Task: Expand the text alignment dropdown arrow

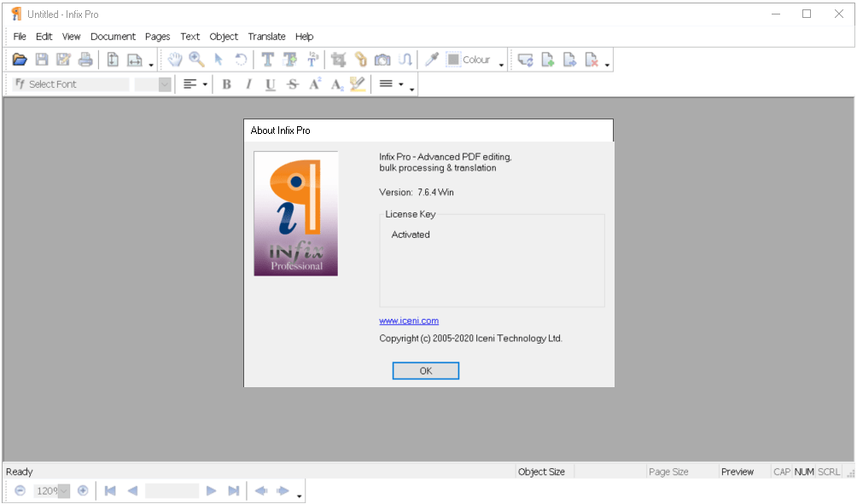Action: point(205,84)
